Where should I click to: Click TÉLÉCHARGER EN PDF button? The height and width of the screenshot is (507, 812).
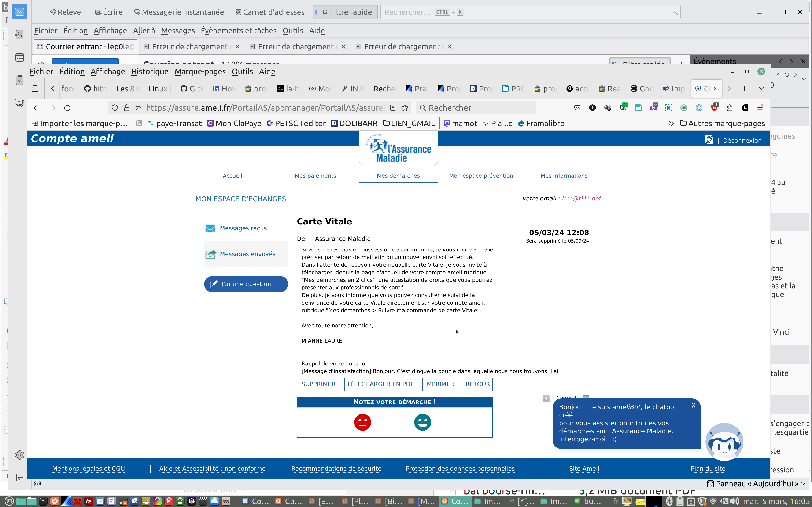[x=380, y=384]
